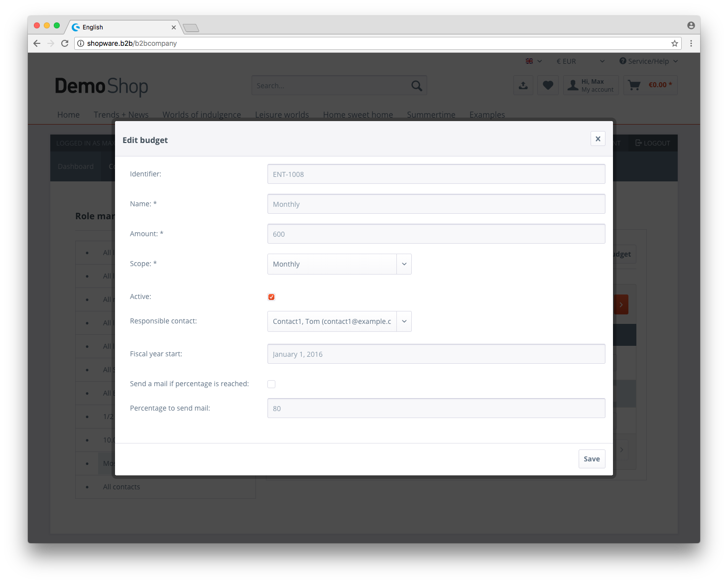Open Chrome three-dot menu
The image size is (728, 583).
pos(691,43)
